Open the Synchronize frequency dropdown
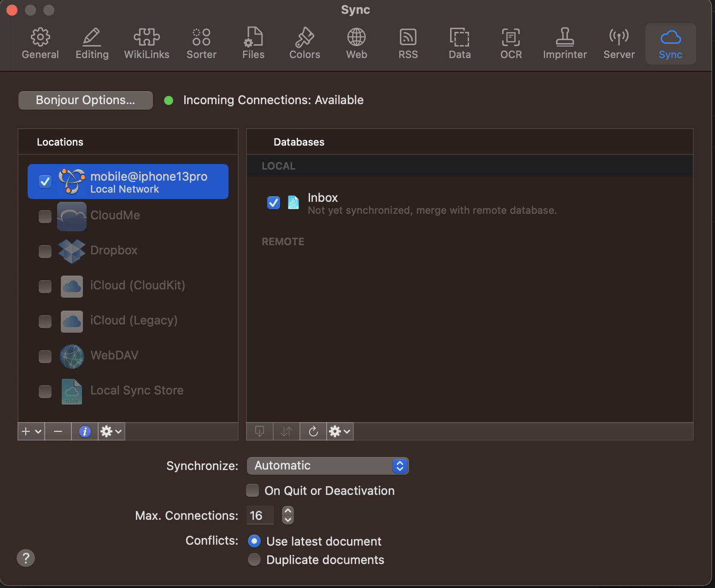 328,466
